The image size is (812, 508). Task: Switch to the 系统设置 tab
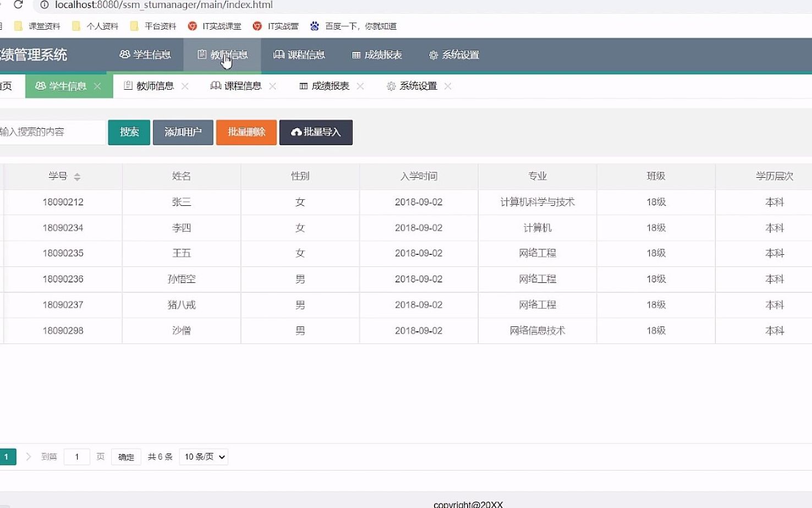(412, 86)
